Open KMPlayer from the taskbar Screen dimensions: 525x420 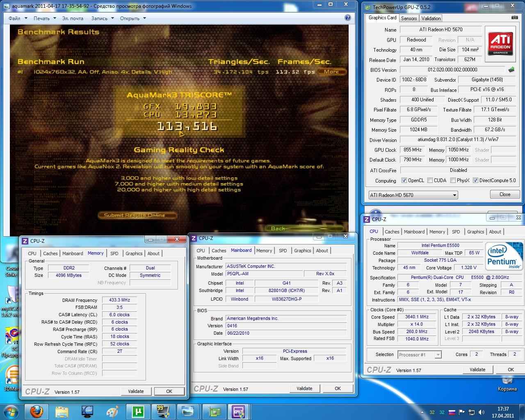(x=87, y=411)
